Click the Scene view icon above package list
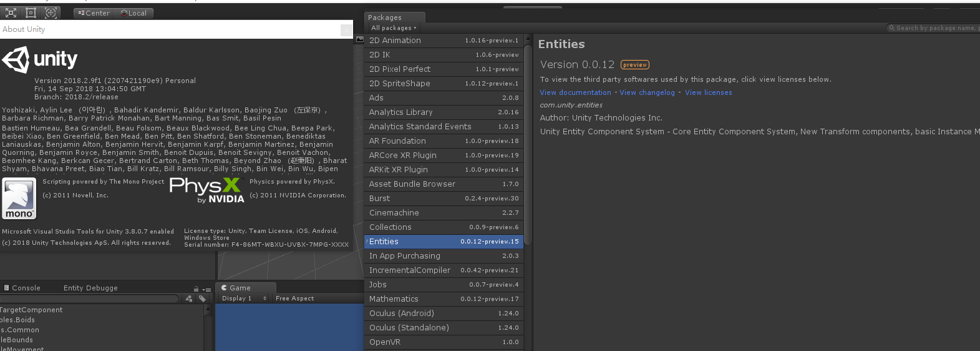 pyautogui.click(x=359, y=39)
